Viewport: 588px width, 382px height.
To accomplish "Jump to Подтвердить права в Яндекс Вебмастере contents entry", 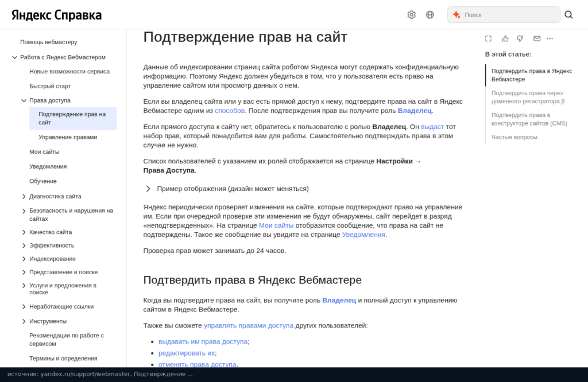I will [531, 75].
